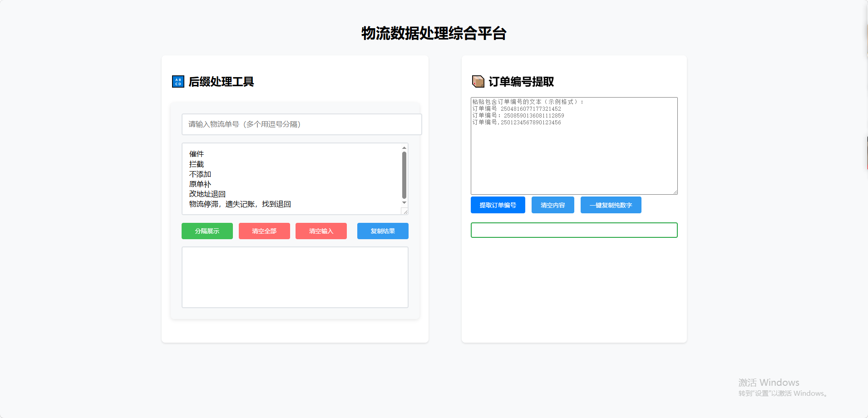Image resolution: width=868 pixels, height=418 pixels.
Task: Click the ABCD icon beside 后缀处理工具
Action: click(x=178, y=82)
